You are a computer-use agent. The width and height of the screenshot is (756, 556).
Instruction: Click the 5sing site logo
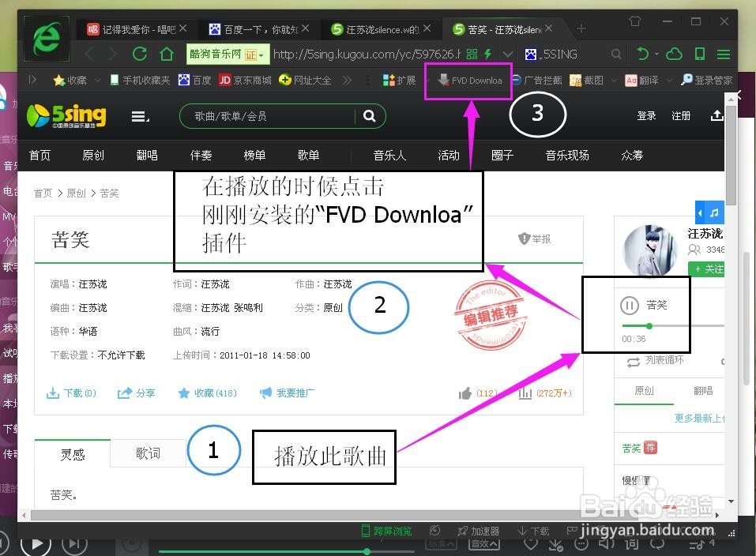click(x=66, y=116)
